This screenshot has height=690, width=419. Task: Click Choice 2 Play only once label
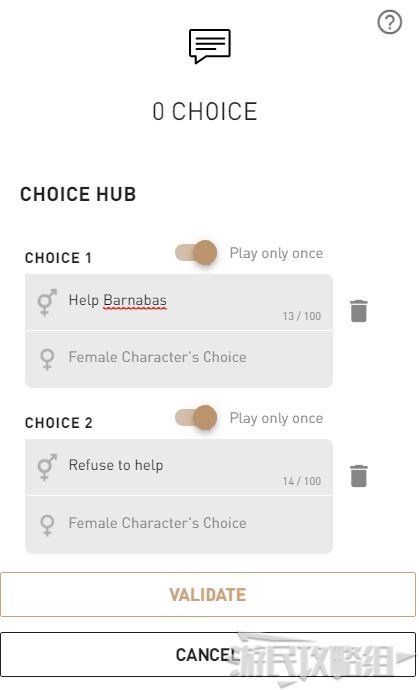(276, 418)
